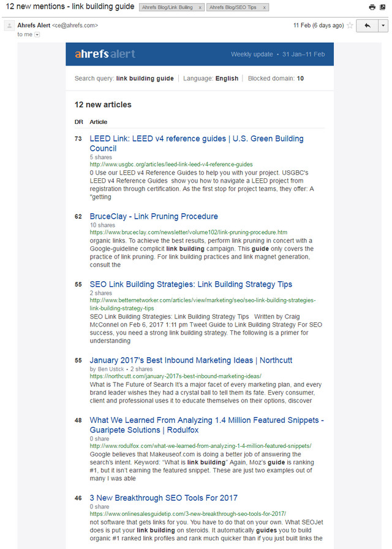Reply using the arrow button
392x549 pixels.
[367, 26]
